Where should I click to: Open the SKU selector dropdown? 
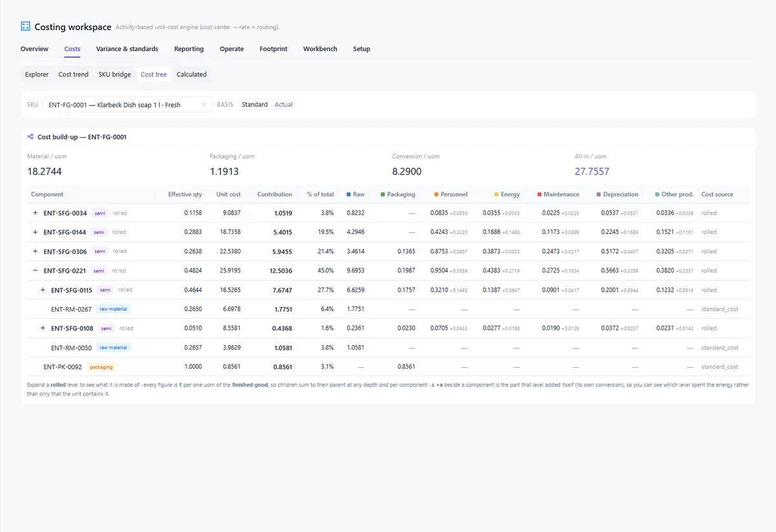click(127, 104)
